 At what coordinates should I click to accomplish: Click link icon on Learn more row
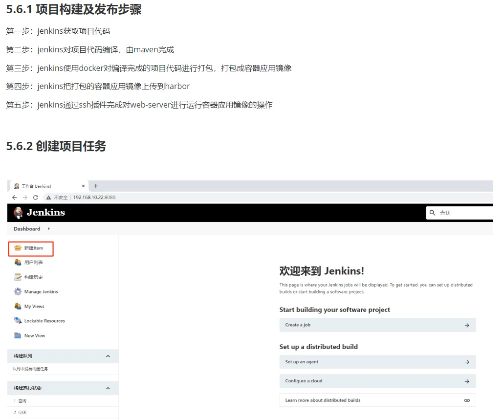tap(467, 400)
